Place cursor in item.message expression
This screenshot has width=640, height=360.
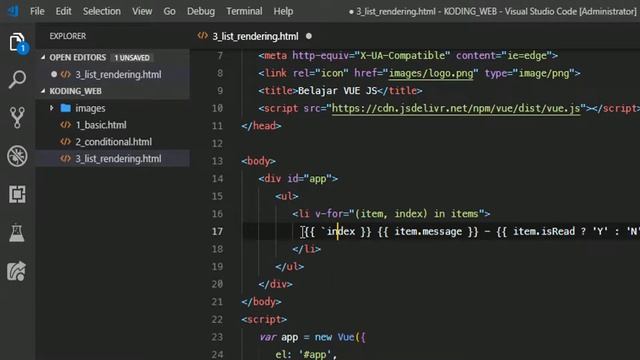pos(428,231)
